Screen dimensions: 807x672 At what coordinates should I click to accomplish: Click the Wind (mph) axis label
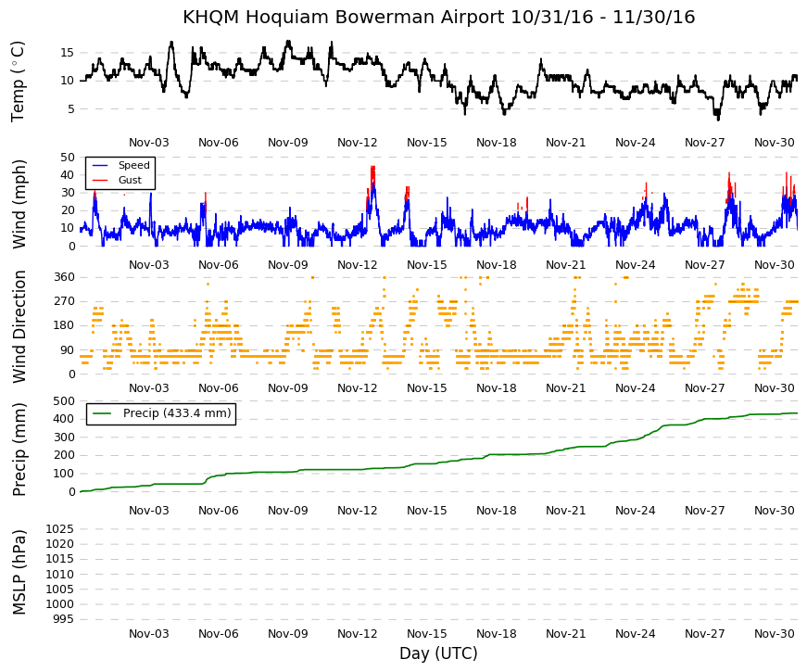18,204
